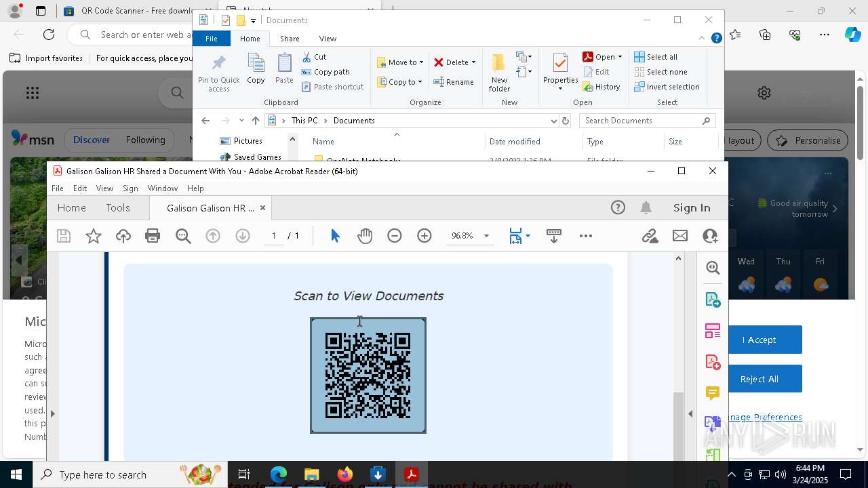Send file by email envelope icon

point(680,236)
